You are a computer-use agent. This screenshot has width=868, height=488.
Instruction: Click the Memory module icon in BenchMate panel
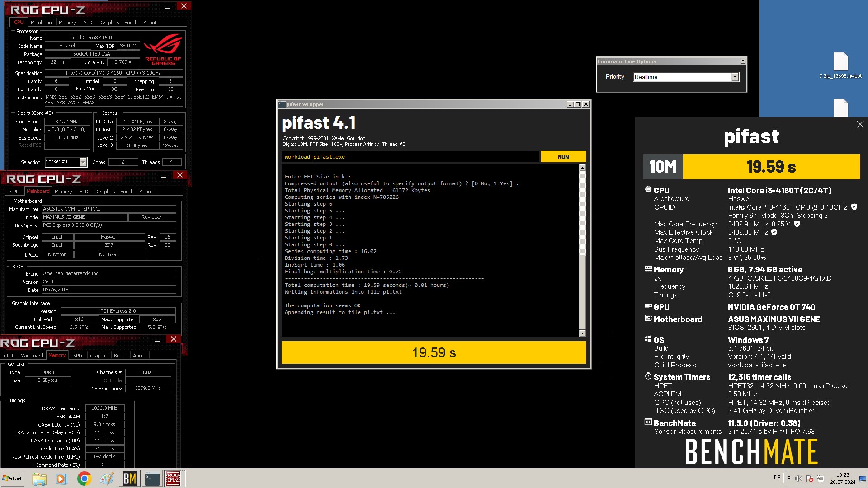tap(648, 269)
